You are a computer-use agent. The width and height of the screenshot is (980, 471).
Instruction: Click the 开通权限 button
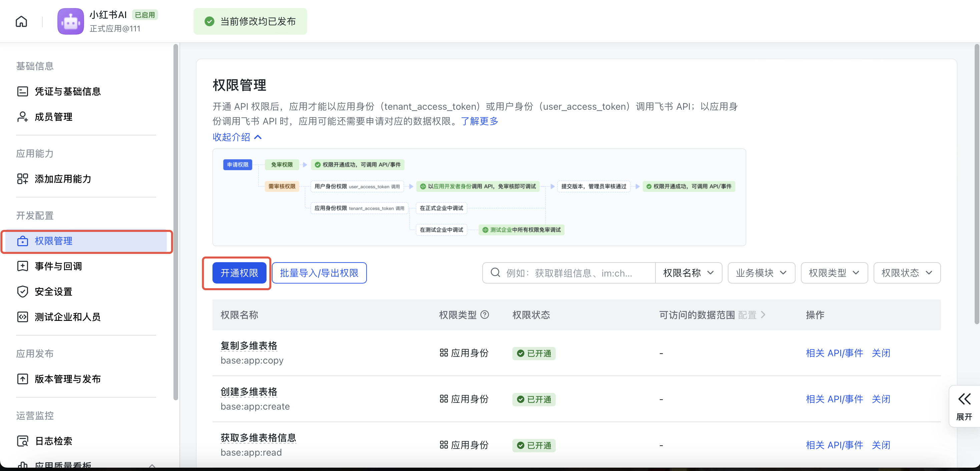click(x=239, y=273)
